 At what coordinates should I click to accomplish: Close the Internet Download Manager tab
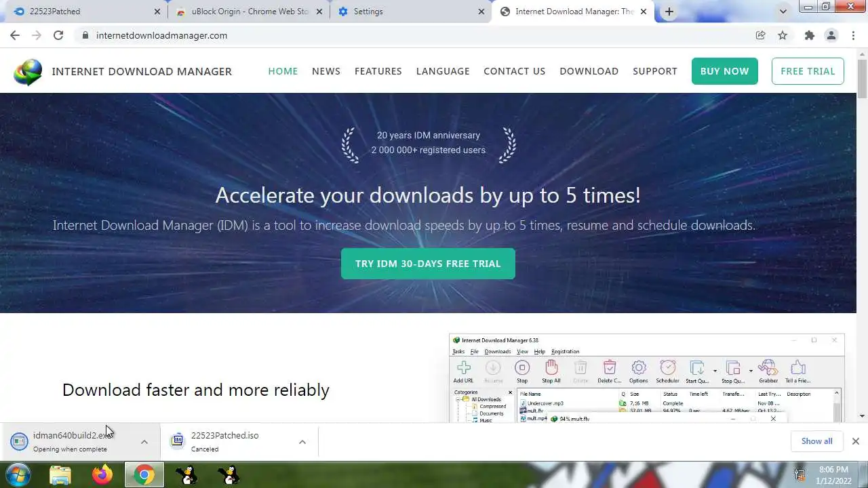[644, 12]
